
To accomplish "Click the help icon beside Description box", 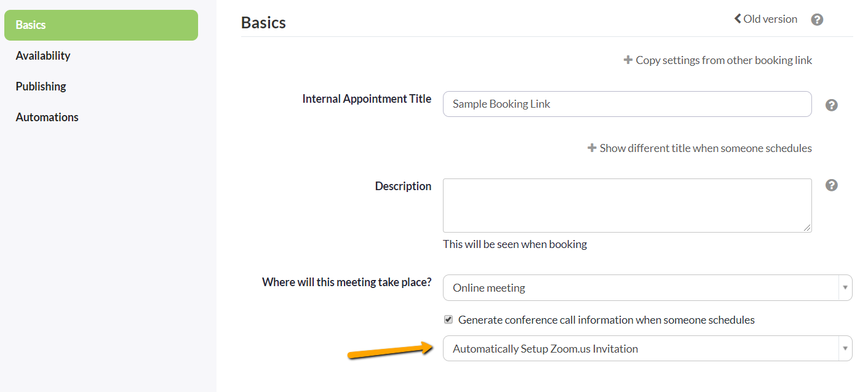I will coord(832,185).
